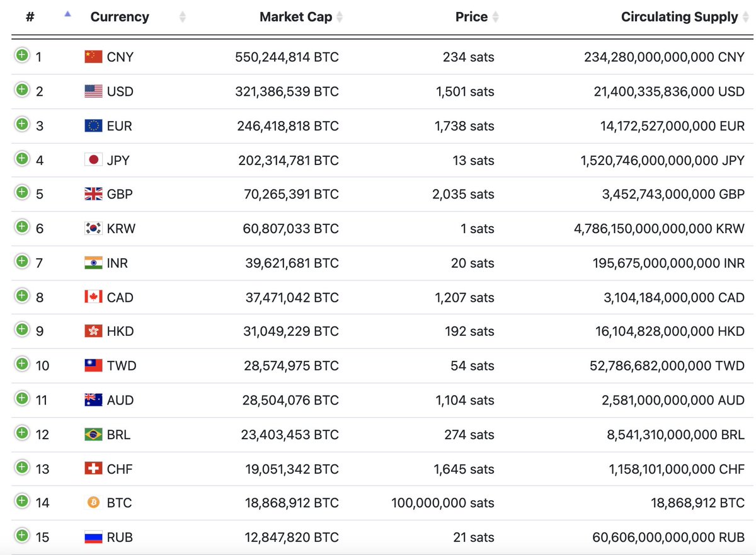Select supply 4,786,150,000,000,000 KRW
This screenshot has width=756, height=555.
[x=659, y=228]
